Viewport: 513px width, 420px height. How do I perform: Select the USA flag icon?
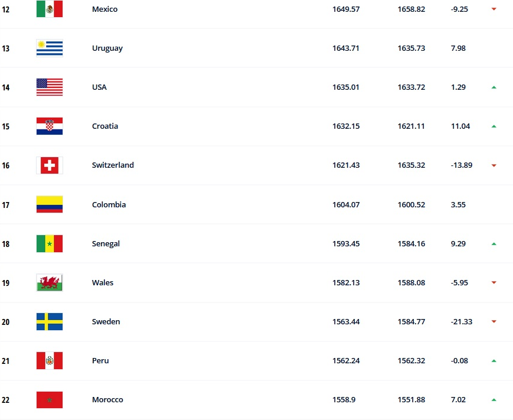click(x=50, y=87)
